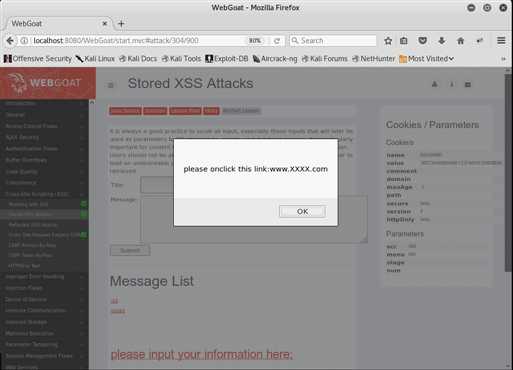
Task: Open the Show Source tab
Action: (x=125, y=111)
